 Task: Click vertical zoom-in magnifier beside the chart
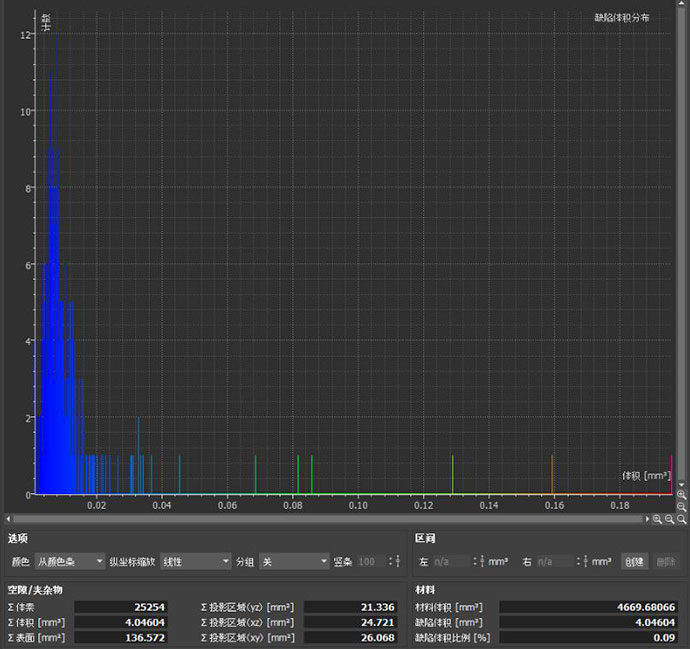pos(682,495)
